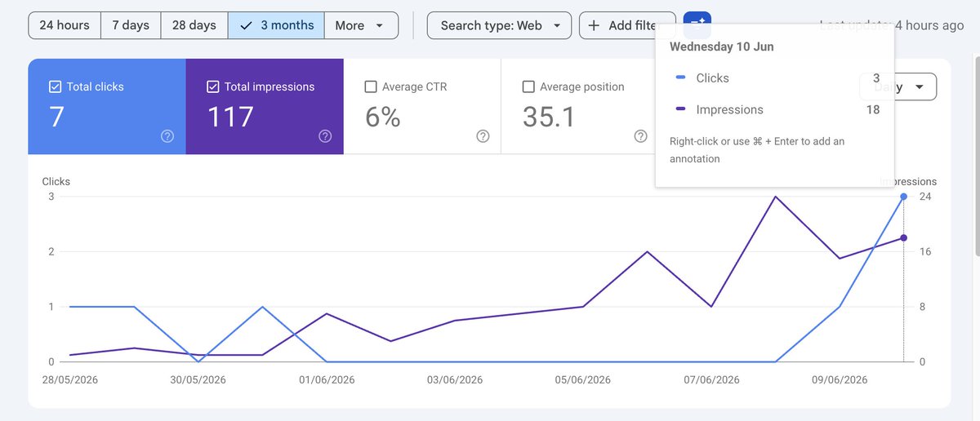Toggle the Total impressions checkbox
The image size is (980, 421).
click(213, 86)
